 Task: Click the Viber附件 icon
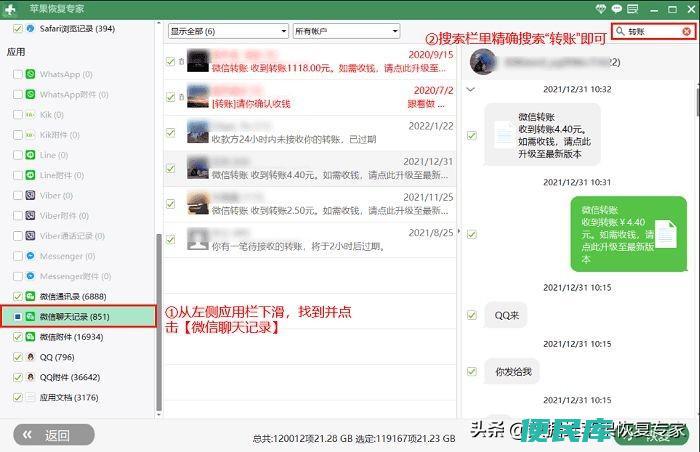tap(30, 216)
